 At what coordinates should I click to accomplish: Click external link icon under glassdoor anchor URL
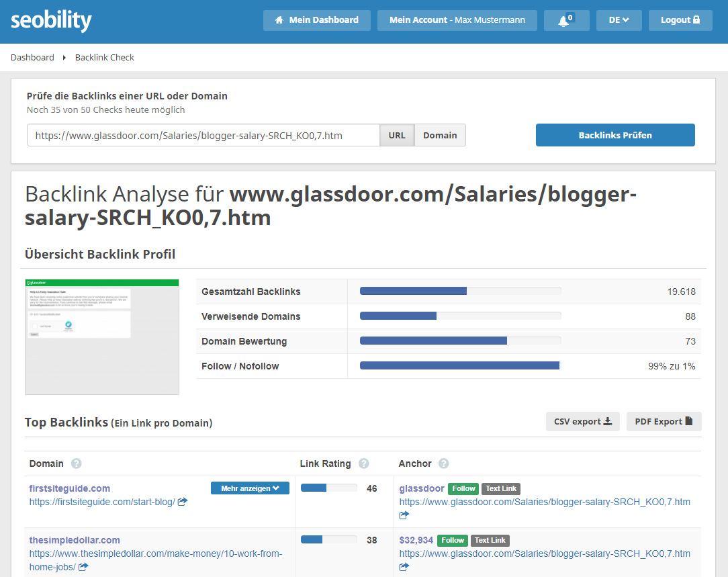click(404, 515)
